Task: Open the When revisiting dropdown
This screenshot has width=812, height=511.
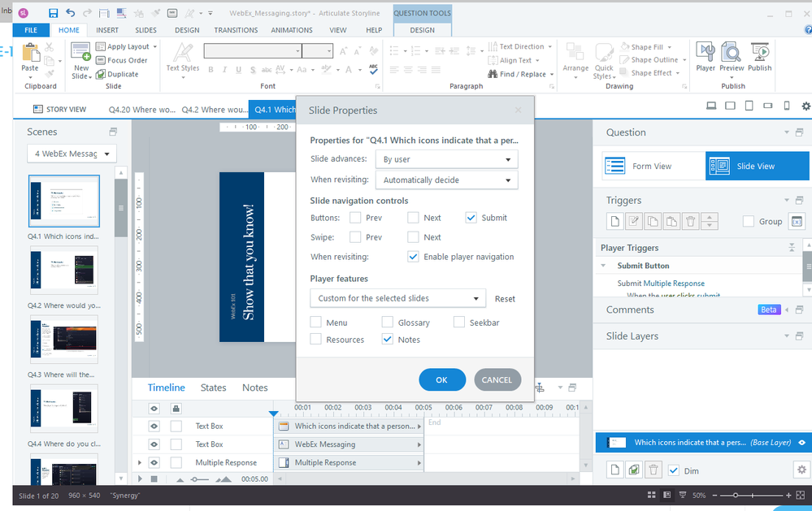Action: (x=446, y=180)
